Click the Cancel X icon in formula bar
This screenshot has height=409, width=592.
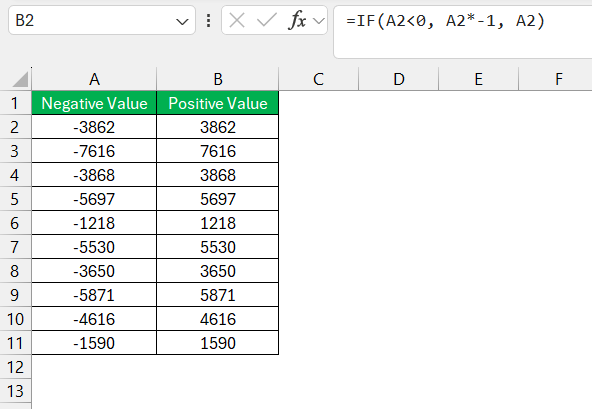pos(237,20)
